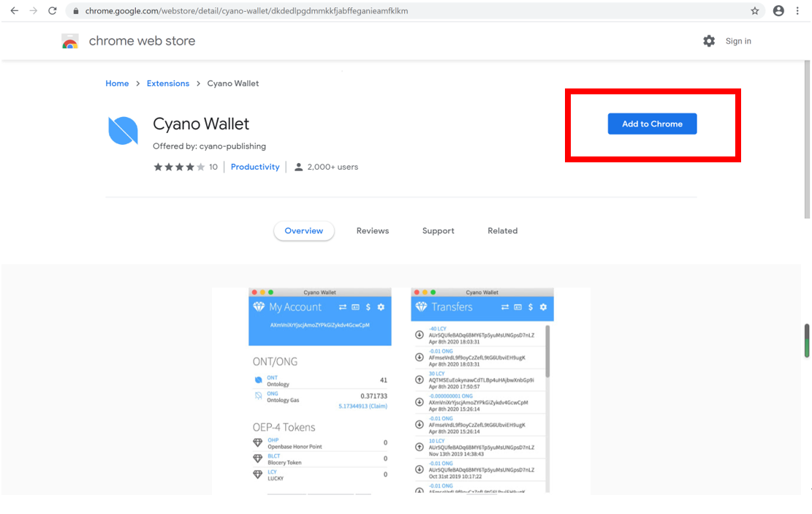Switch to the Overview tab
Viewport: 812px width, 514px height.
[x=303, y=230]
